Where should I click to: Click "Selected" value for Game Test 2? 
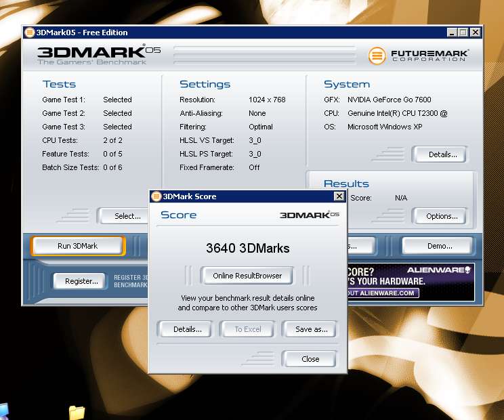pyautogui.click(x=117, y=113)
